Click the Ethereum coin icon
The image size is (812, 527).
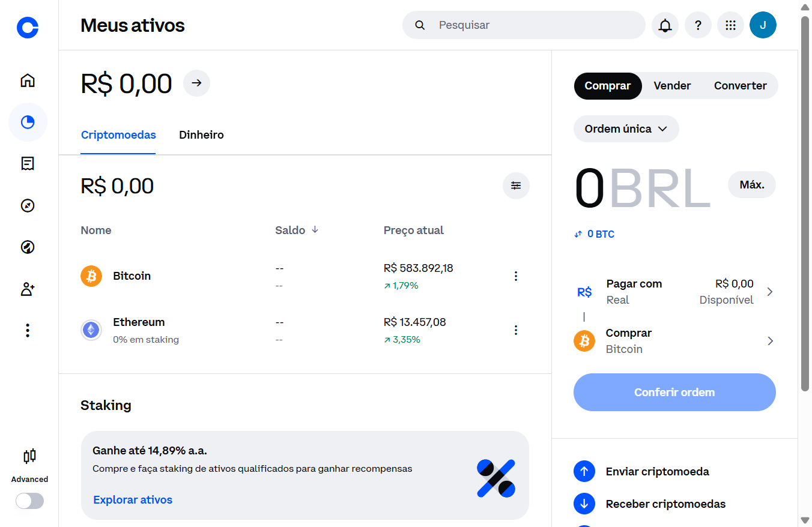pos(91,330)
